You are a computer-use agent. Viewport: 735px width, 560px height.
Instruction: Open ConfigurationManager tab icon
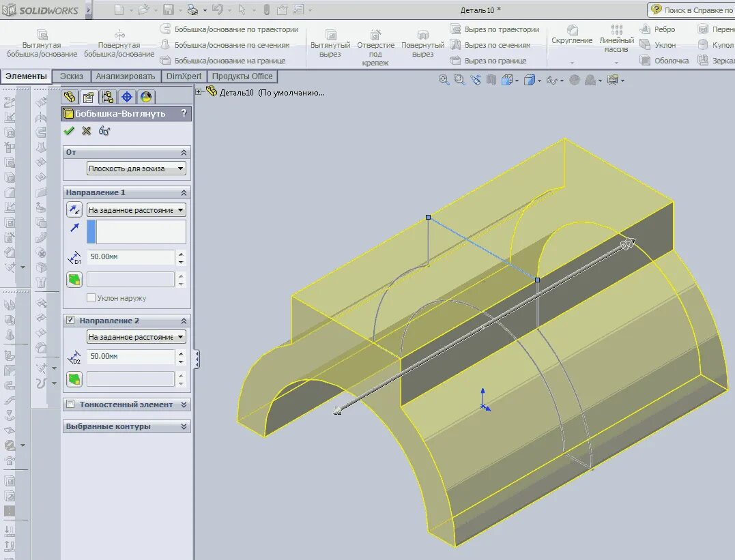pos(107,97)
